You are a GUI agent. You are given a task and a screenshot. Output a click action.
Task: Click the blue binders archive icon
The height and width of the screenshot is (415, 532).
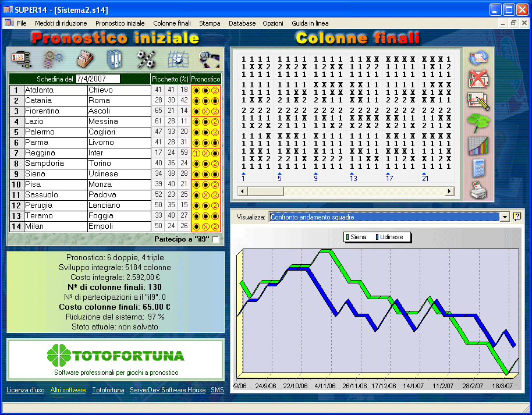point(115,59)
